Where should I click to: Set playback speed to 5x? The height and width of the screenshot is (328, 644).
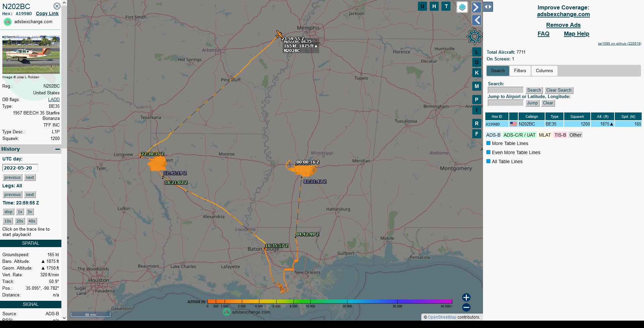(x=30, y=212)
